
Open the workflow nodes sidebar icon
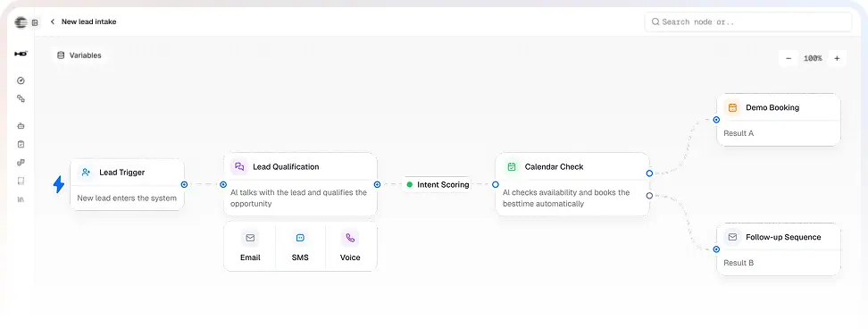point(21,98)
